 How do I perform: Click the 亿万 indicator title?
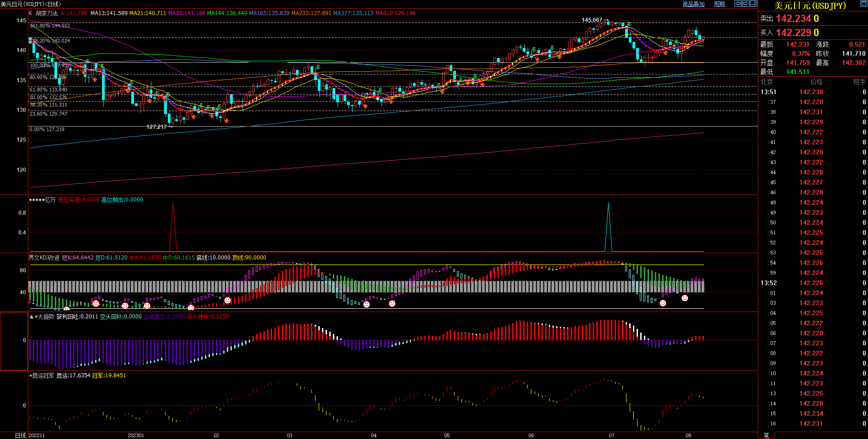click(x=50, y=200)
